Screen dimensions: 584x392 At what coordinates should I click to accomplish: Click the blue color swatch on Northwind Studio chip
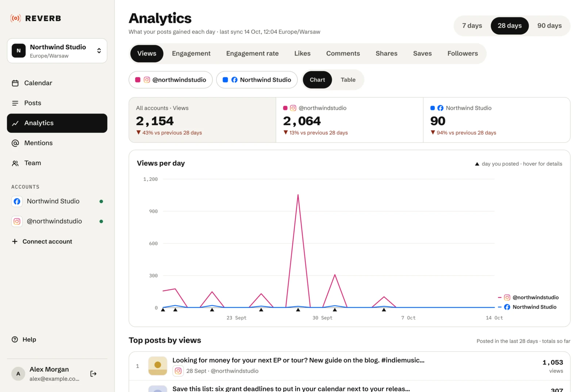225,80
